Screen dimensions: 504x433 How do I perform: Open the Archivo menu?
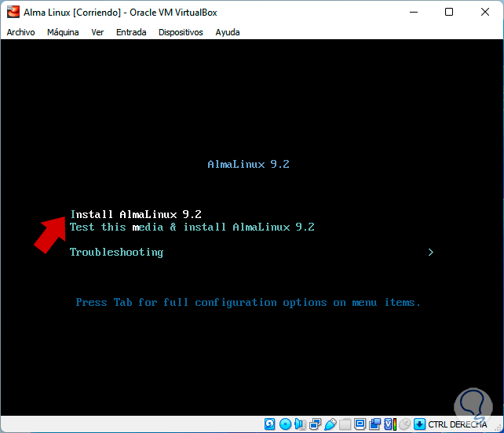pyautogui.click(x=20, y=32)
